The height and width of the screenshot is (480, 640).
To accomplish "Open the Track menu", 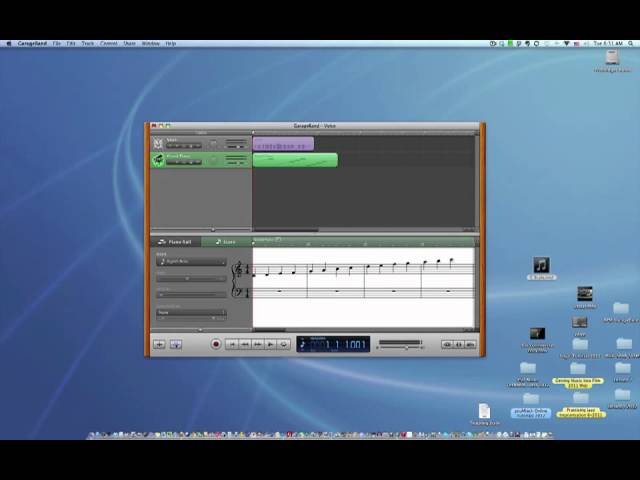I will pos(88,43).
